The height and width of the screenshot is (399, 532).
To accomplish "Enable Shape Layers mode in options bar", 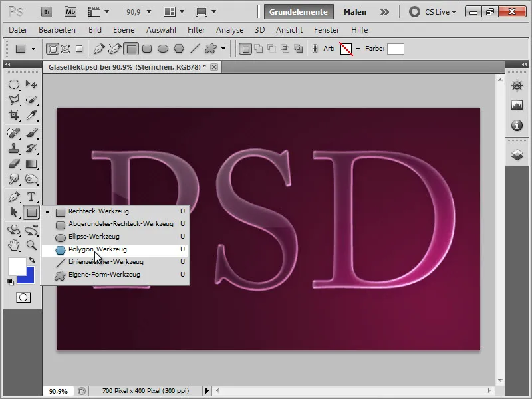I will point(53,49).
